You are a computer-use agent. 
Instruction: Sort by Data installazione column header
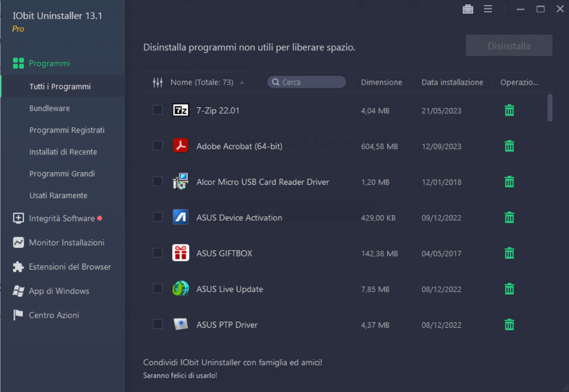point(452,82)
